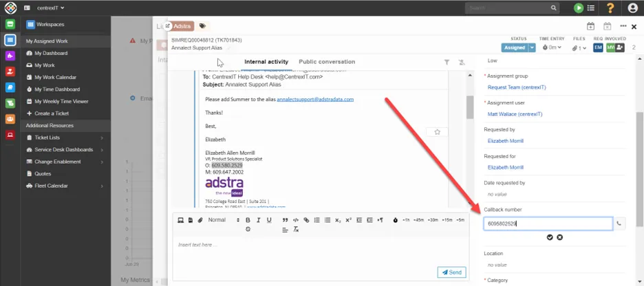
Task: Clear text formatting in editor
Action: click(296, 230)
